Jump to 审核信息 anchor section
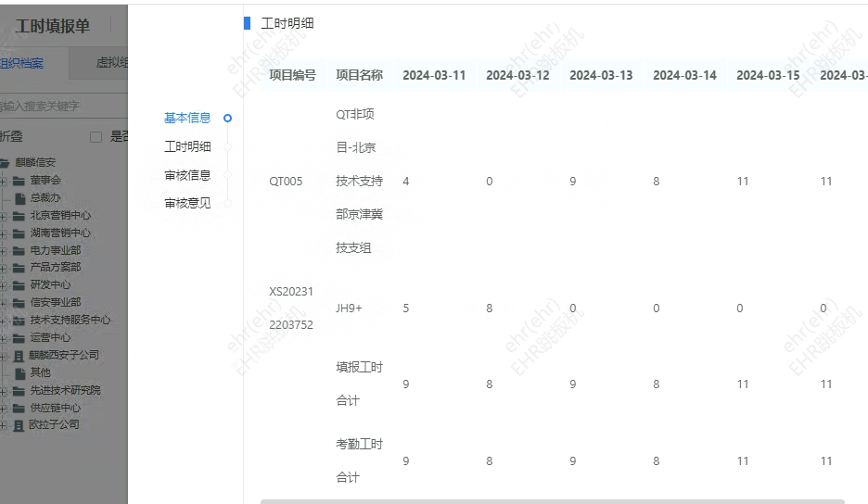This screenshot has width=868, height=504. click(x=187, y=175)
